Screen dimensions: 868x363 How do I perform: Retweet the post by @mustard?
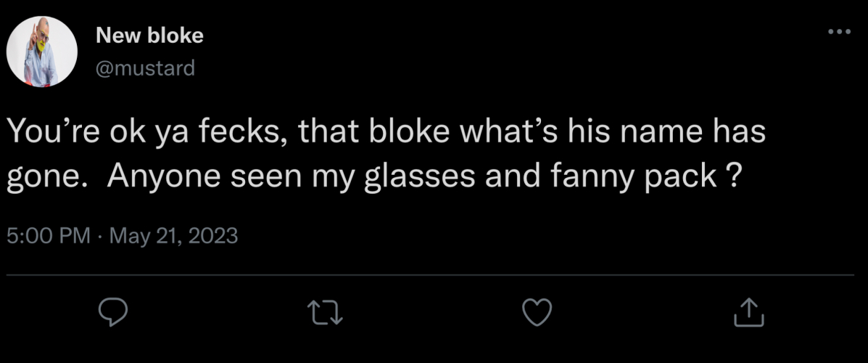pos(324,312)
